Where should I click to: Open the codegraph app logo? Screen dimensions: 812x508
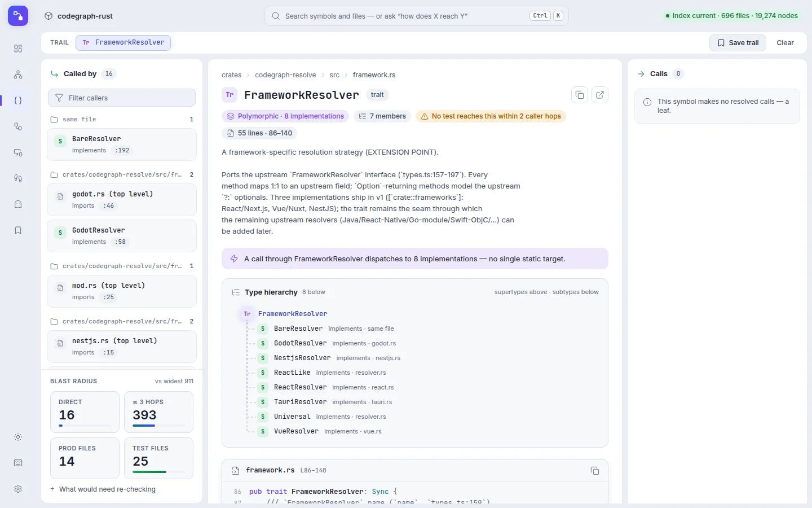pyautogui.click(x=18, y=16)
